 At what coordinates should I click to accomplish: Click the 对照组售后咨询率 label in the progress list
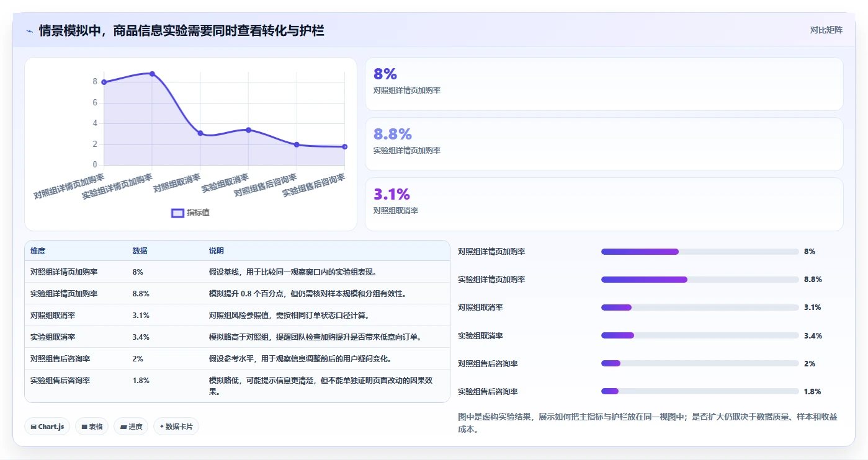click(x=488, y=363)
